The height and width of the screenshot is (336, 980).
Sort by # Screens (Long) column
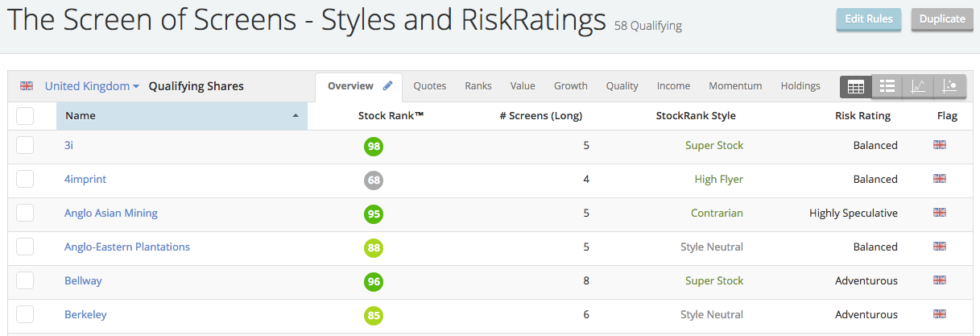[540, 116]
